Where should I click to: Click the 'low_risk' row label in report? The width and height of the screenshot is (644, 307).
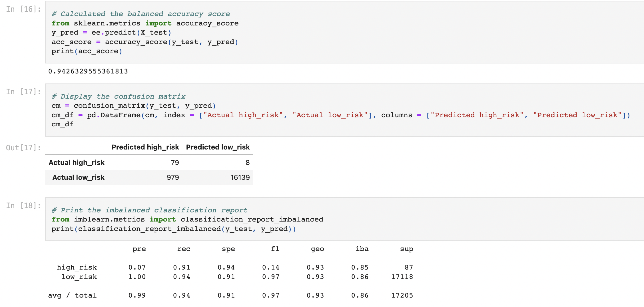point(79,277)
